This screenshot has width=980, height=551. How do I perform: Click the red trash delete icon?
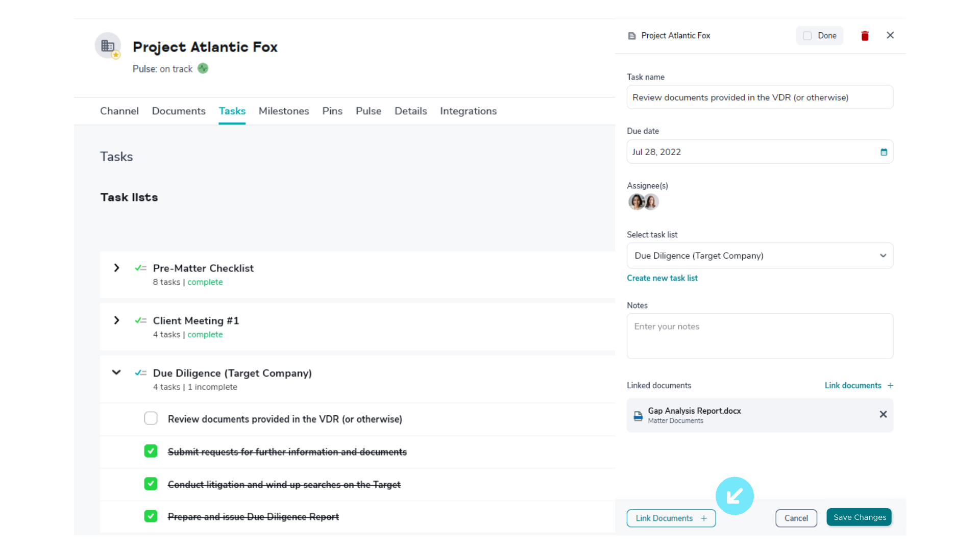[865, 36]
